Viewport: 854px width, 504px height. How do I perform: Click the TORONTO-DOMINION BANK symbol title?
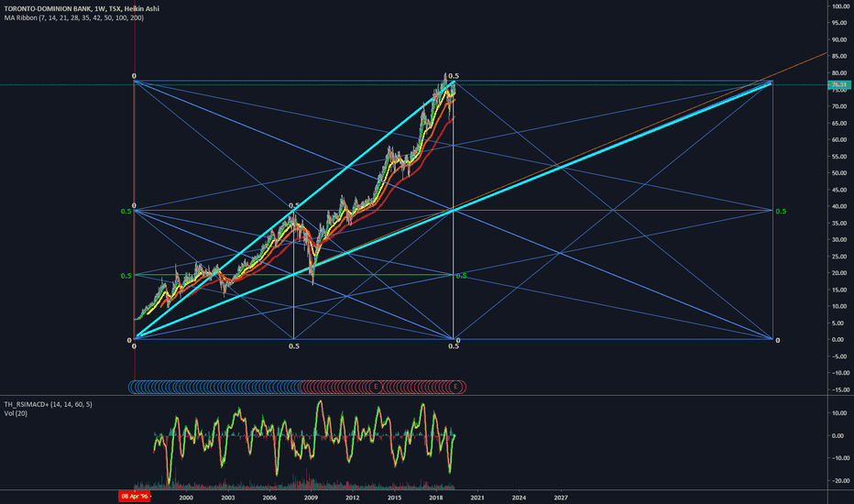(82, 9)
